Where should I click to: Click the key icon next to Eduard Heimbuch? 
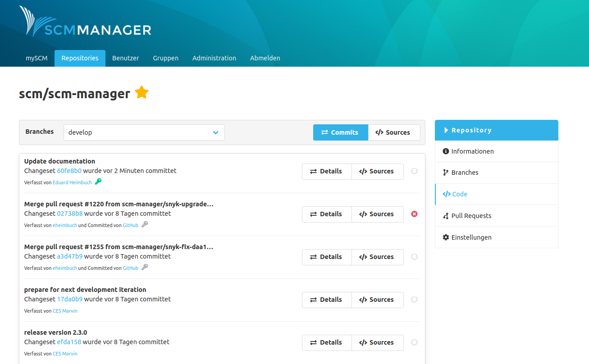tap(98, 182)
